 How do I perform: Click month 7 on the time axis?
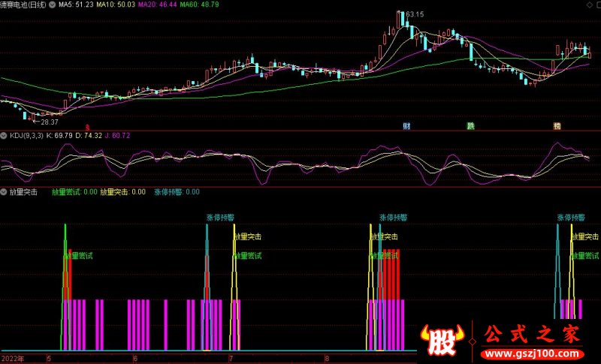tap(231, 359)
